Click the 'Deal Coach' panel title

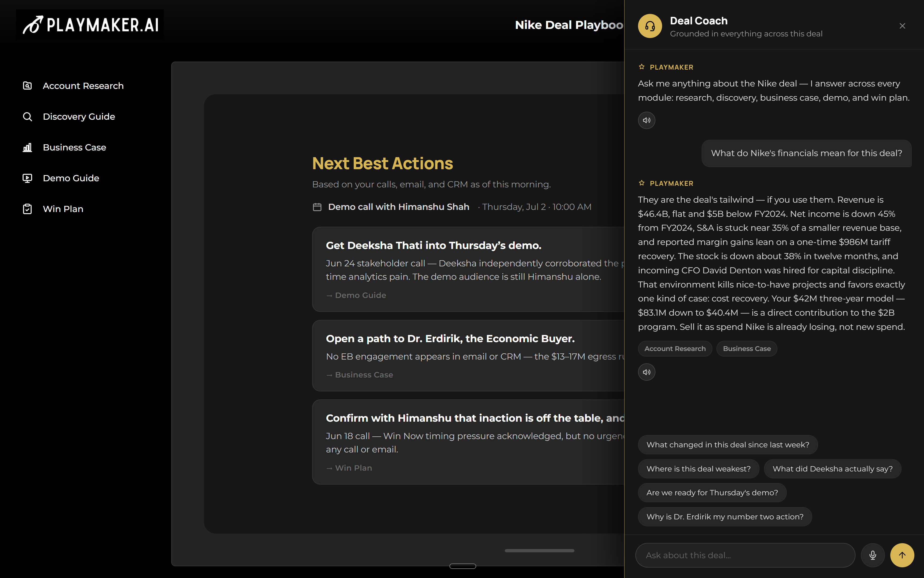click(x=699, y=21)
